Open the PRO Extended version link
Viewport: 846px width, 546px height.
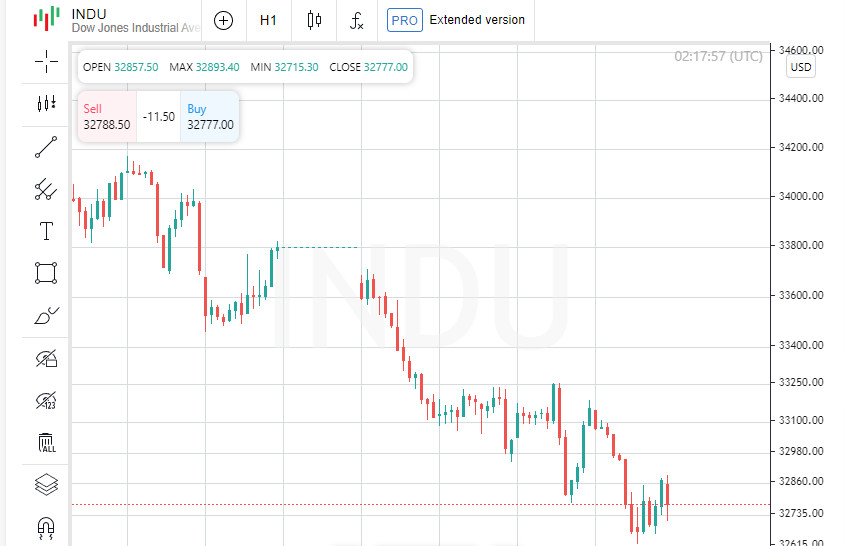click(x=456, y=21)
